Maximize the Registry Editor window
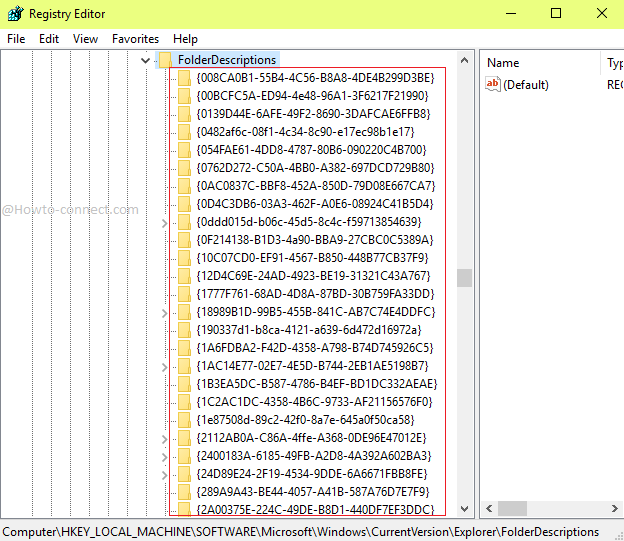This screenshot has height=541, width=624. 556,14
